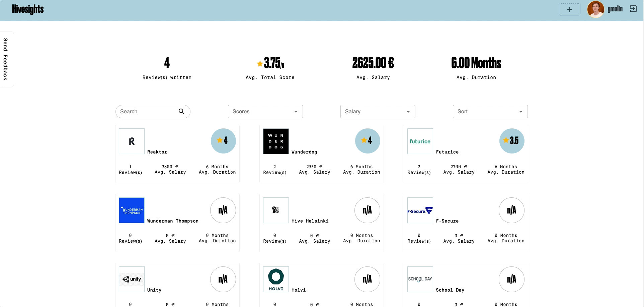Click the Wunderman Thompson logo
This screenshot has height=307, width=644.
coord(132,210)
